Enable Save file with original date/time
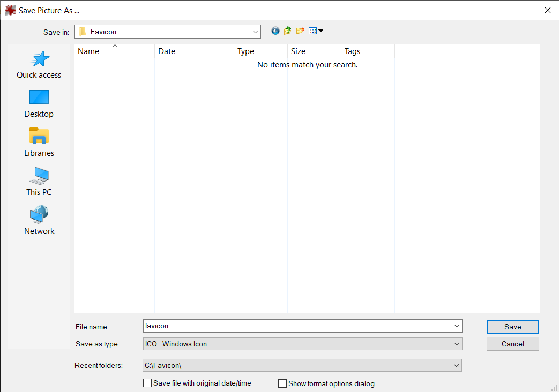 click(x=147, y=383)
